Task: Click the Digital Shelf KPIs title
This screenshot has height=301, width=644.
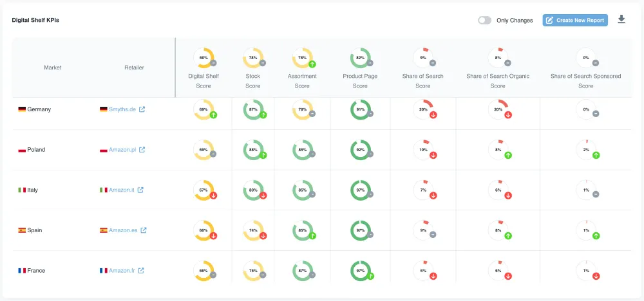Action: [35, 20]
